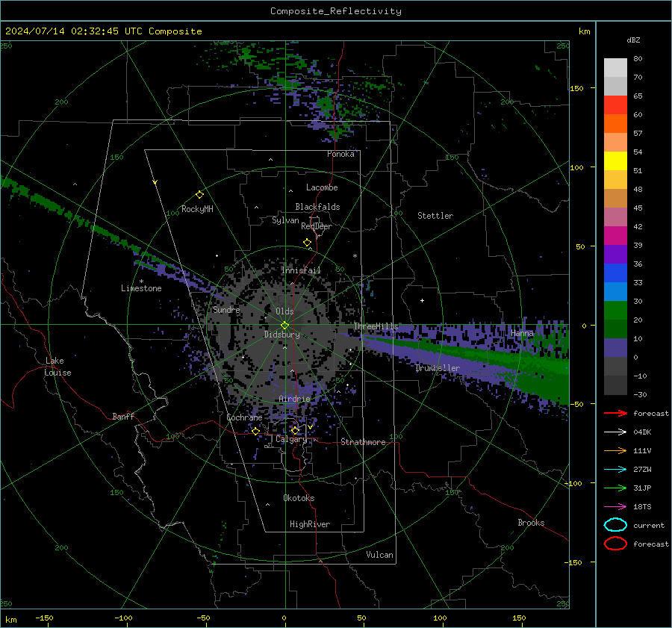Click the red forecast arrow in the legend
The height and width of the screenshot is (628, 672).
point(615,413)
